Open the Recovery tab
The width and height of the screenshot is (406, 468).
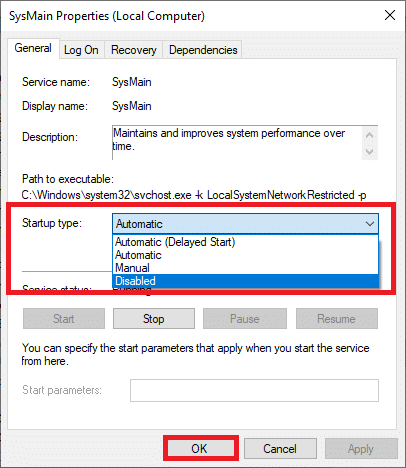pos(134,50)
